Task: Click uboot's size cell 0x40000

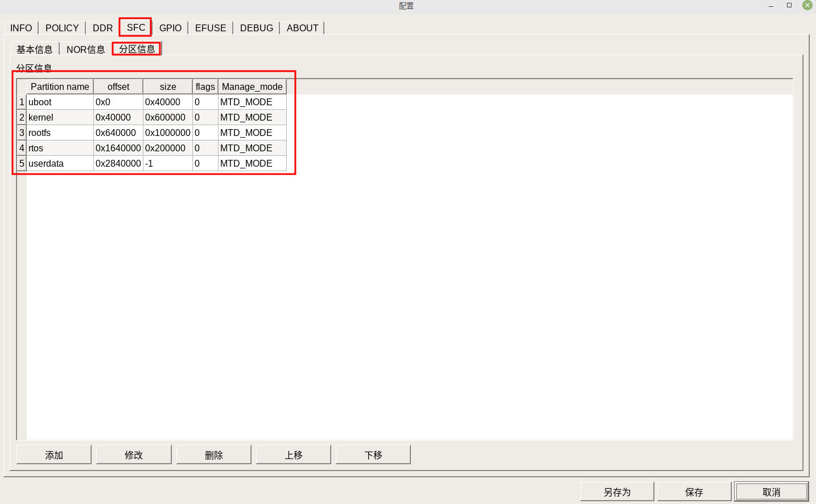Action: [168, 102]
